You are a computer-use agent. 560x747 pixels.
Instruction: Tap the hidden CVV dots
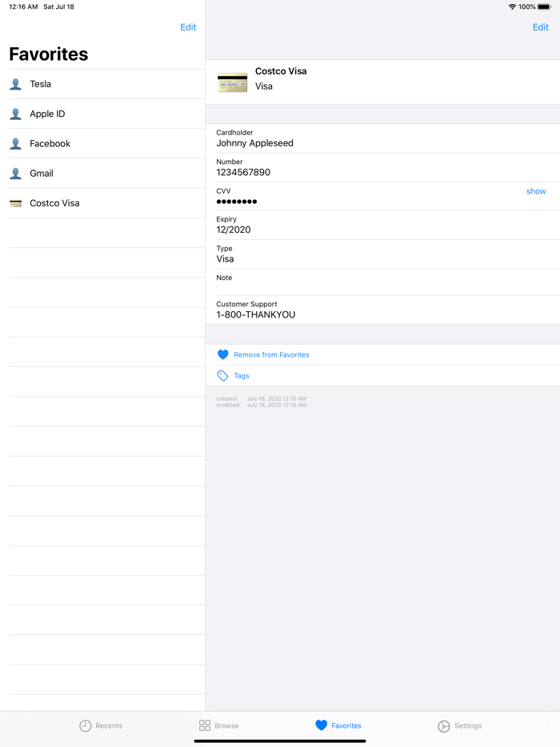236,202
